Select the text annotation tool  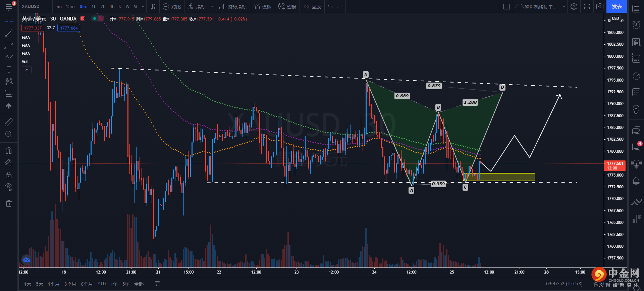[x=9, y=69]
